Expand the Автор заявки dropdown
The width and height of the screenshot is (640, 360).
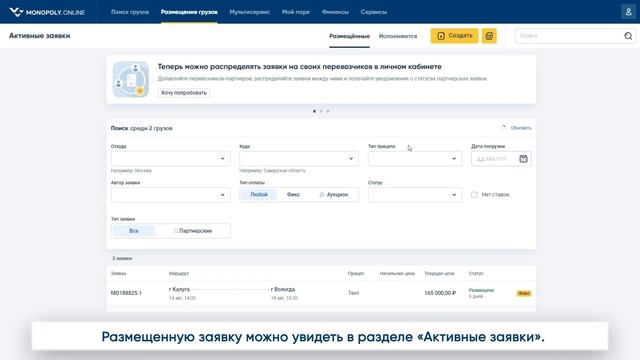point(170,195)
